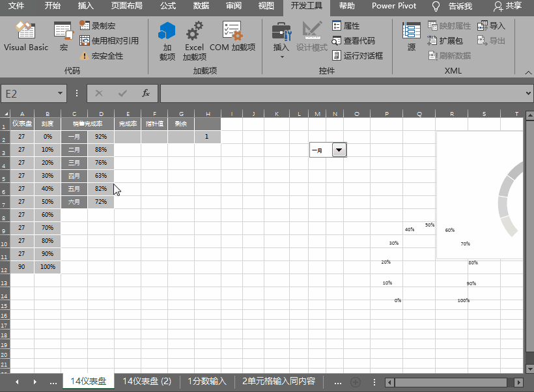
Task: Switch to the 页面布局 tab
Action: (127, 6)
